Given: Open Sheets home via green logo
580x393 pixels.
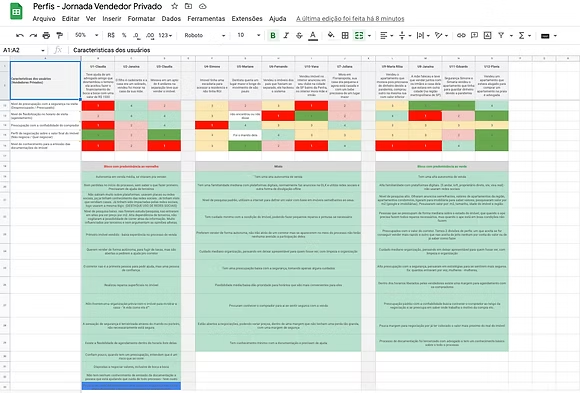Looking at the screenshot, I should pyautogui.click(x=16, y=12).
